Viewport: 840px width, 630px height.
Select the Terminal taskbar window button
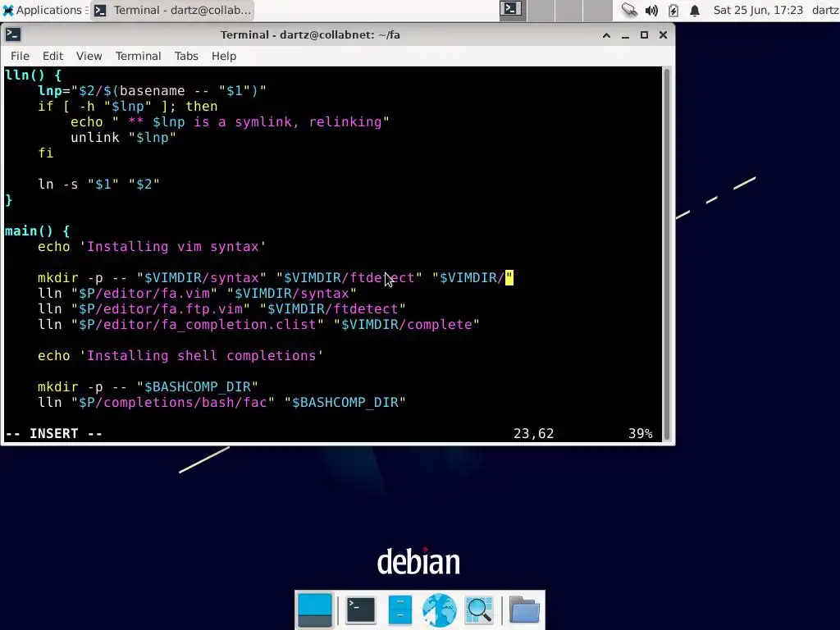click(172, 10)
